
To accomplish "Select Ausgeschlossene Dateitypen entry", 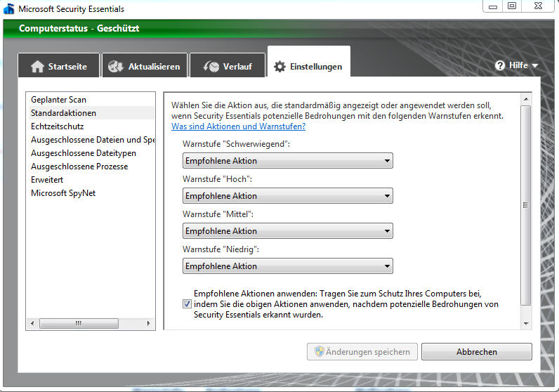I will point(92,153).
